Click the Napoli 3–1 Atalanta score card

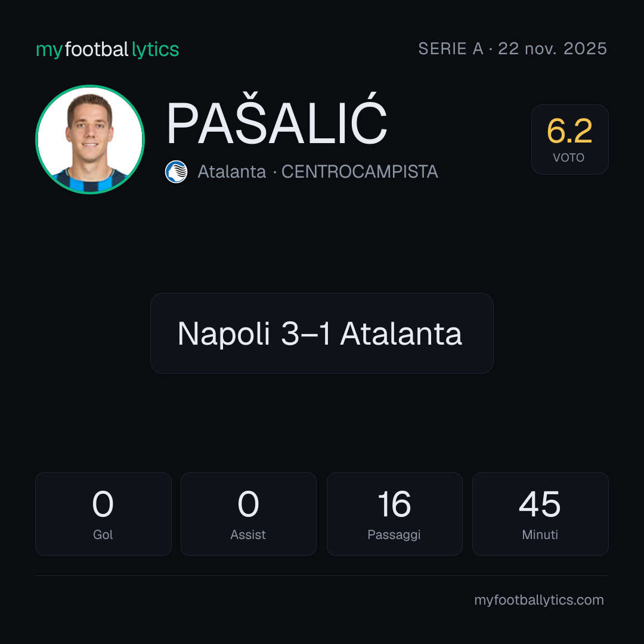321,333
